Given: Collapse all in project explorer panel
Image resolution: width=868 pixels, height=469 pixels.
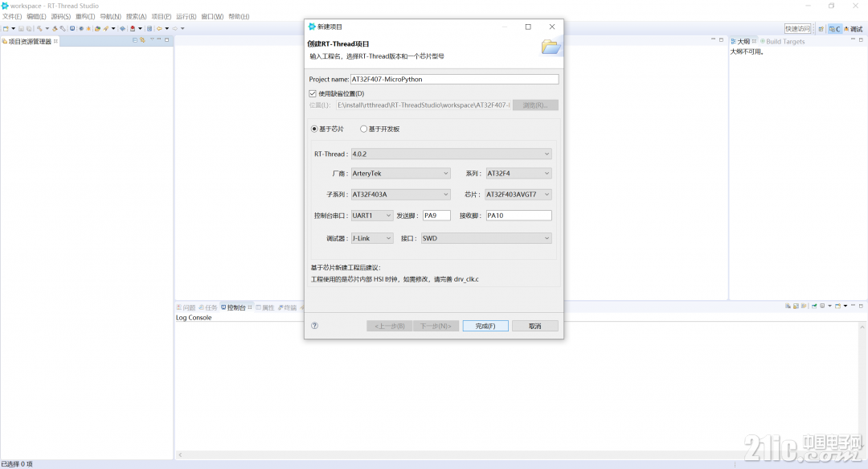Looking at the screenshot, I should click(x=134, y=40).
